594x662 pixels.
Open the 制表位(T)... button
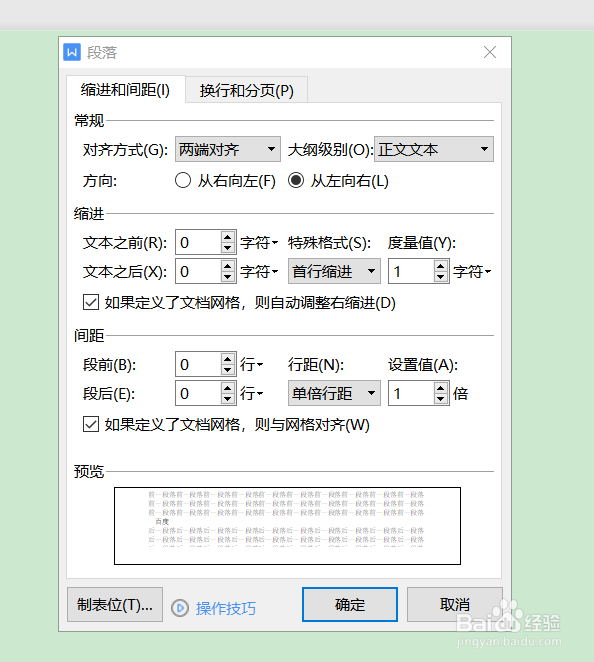115,605
